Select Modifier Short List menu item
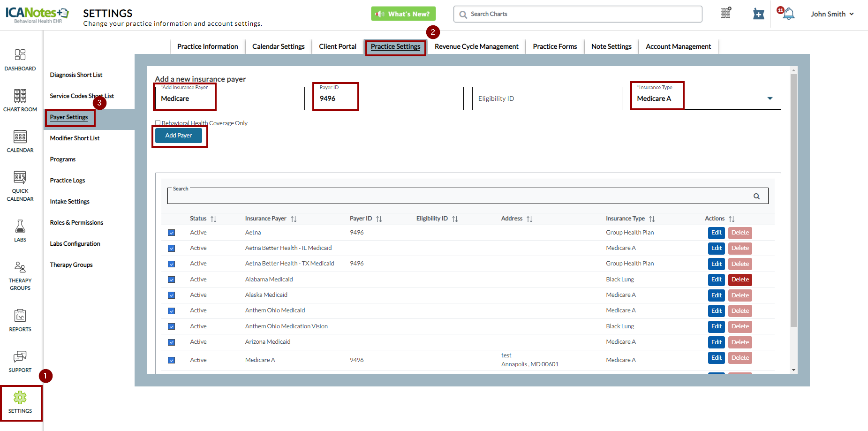 tap(75, 138)
